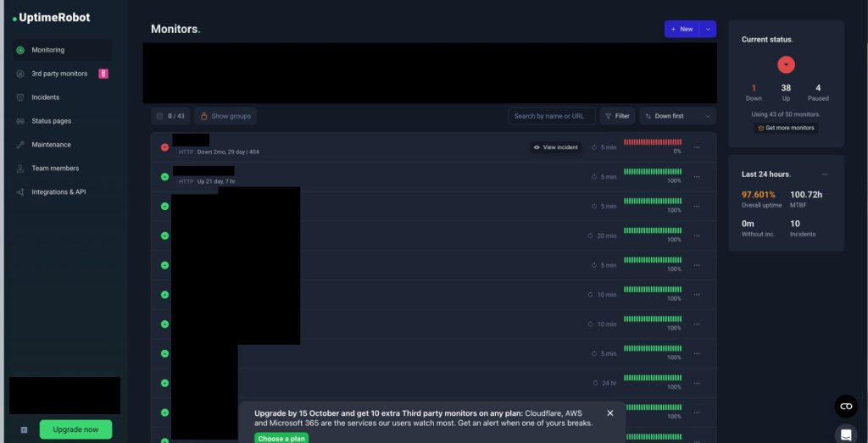Open Team members page
The height and width of the screenshot is (443, 868).
[x=55, y=168]
